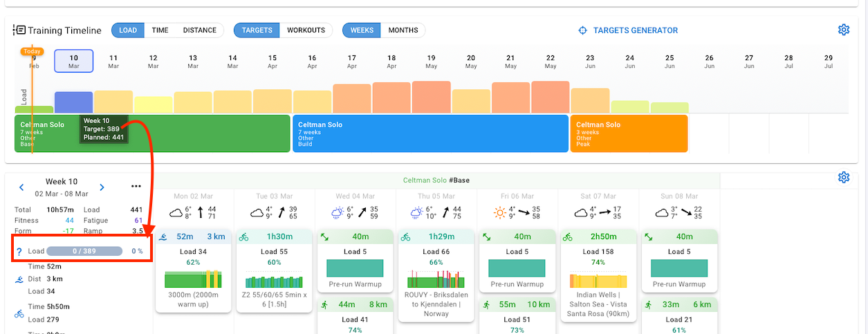868x334 pixels.
Task: Switch timeline metric to Distance
Action: tap(199, 30)
